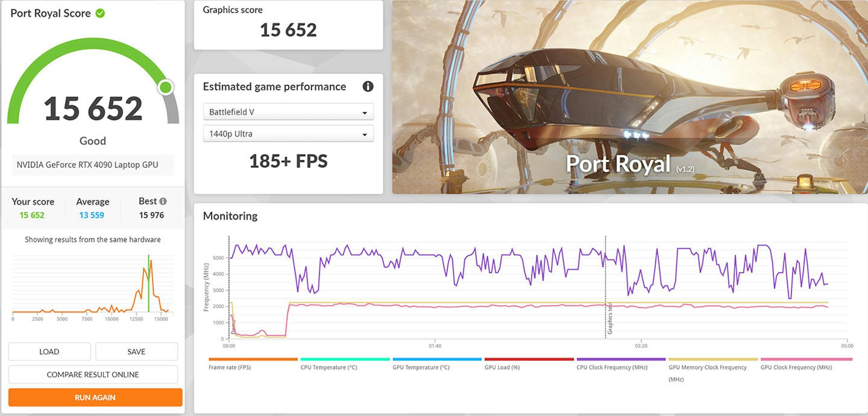
Task: Open the 1440p Ultra resolution dropdown
Action: pos(288,134)
